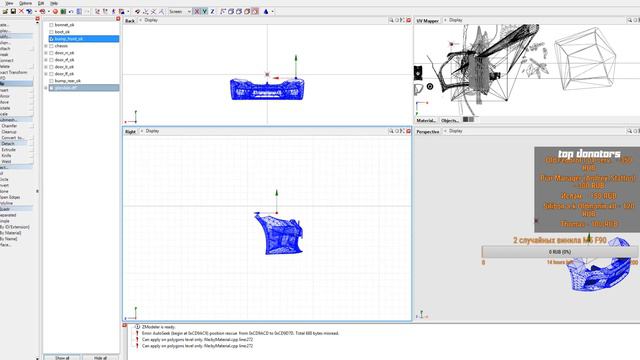Expand the door_rr_ok tree node
Screen dimensions: 640x360
(x=46, y=53)
